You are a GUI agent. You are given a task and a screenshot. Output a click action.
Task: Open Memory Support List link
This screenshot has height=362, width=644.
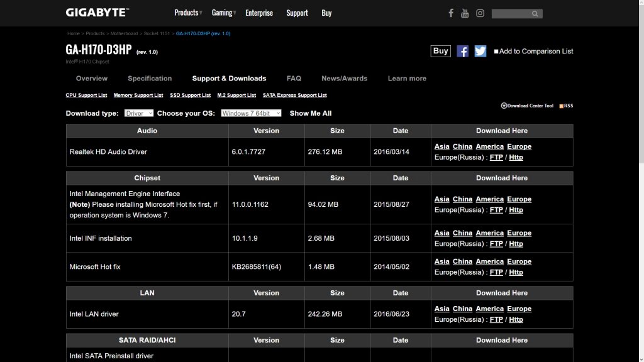click(x=138, y=96)
